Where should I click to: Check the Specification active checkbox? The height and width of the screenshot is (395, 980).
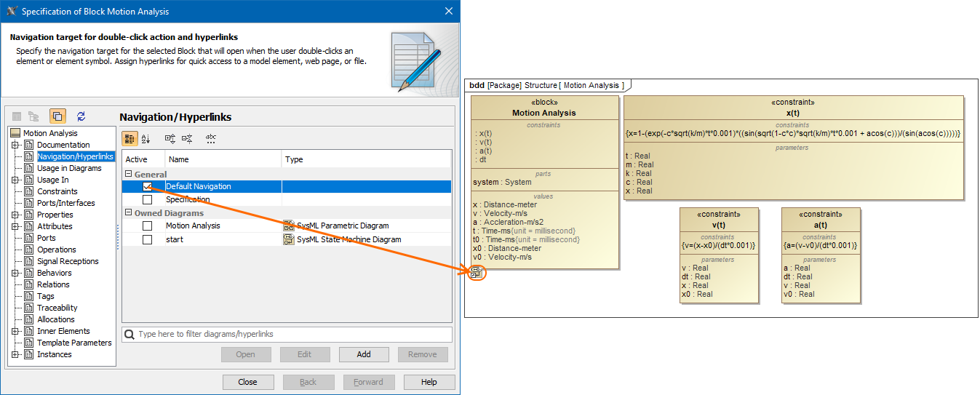tap(148, 199)
